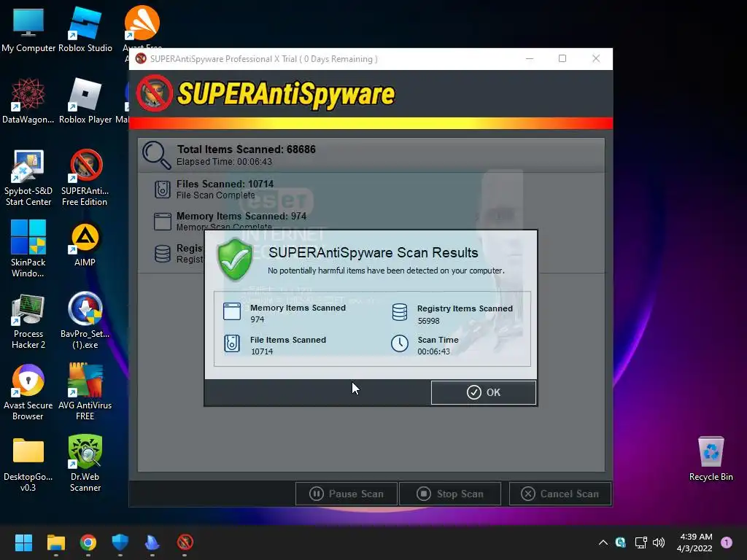The image size is (747, 560).
Task: Open Roblox Player desktop shortcut
Action: click(x=85, y=101)
